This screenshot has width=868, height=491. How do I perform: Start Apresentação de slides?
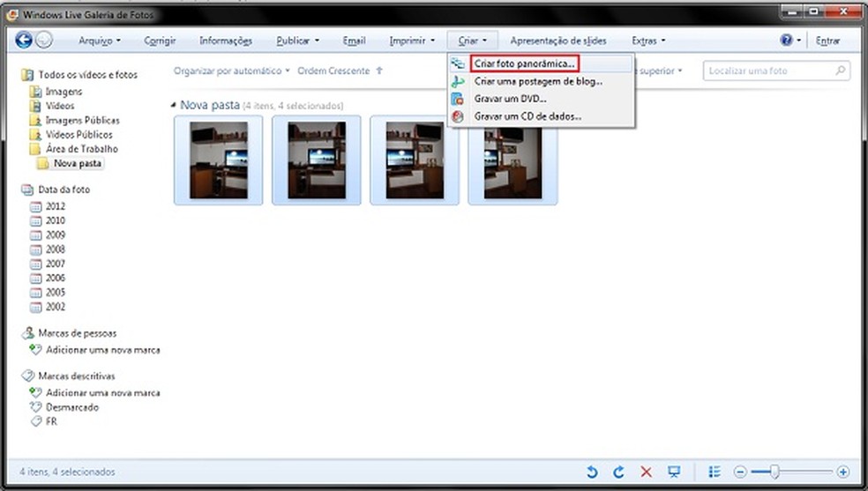tap(558, 41)
